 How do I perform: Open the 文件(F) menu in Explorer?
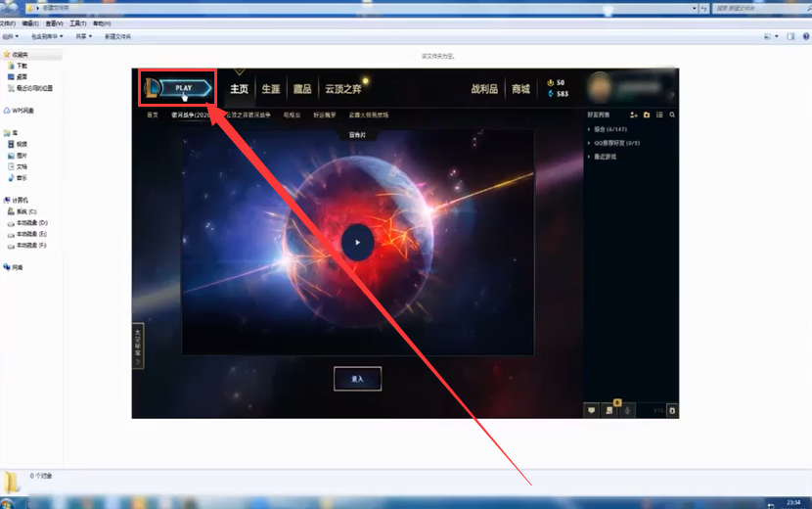7,23
